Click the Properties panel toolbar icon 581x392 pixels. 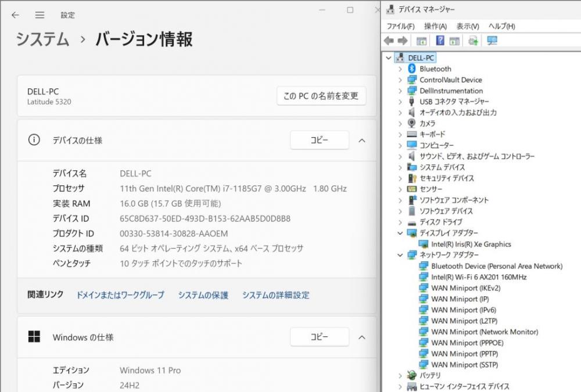[x=454, y=41]
